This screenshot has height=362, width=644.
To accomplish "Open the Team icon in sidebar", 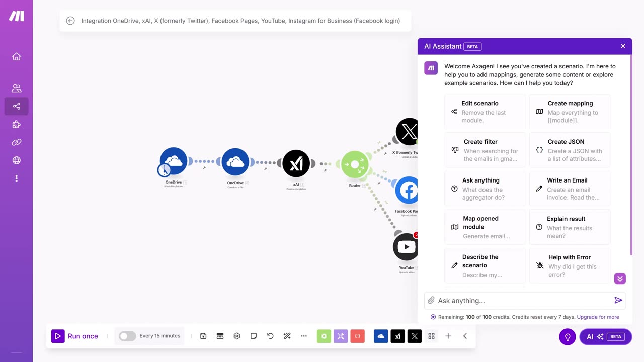I will point(17,88).
